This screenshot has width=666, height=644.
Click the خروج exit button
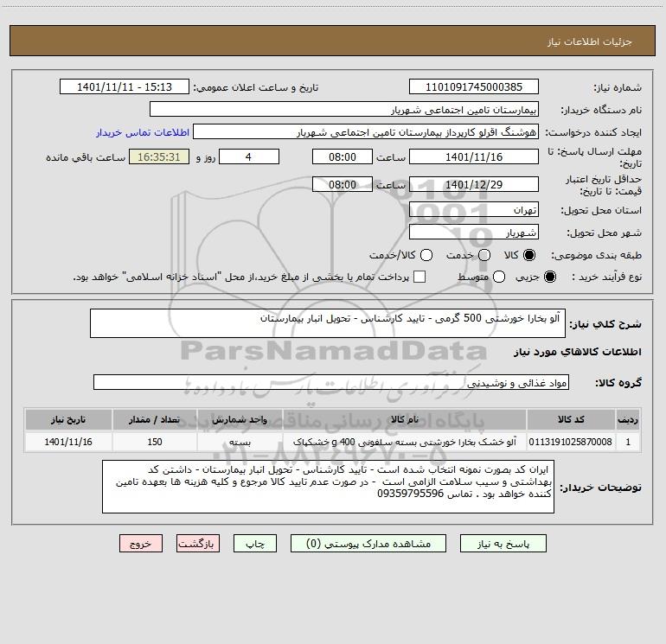[141, 544]
